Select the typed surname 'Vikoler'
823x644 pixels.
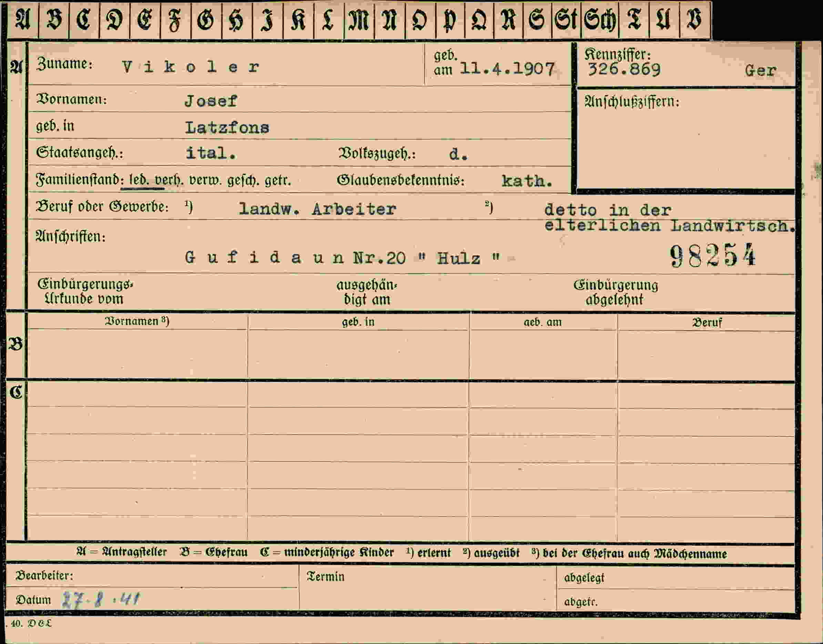[x=191, y=67]
